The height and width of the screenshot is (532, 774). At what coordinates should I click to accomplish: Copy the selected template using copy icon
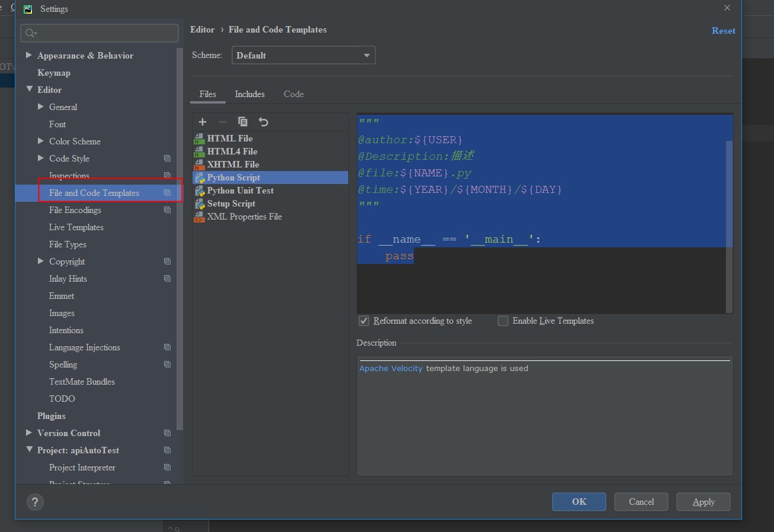pyautogui.click(x=243, y=122)
